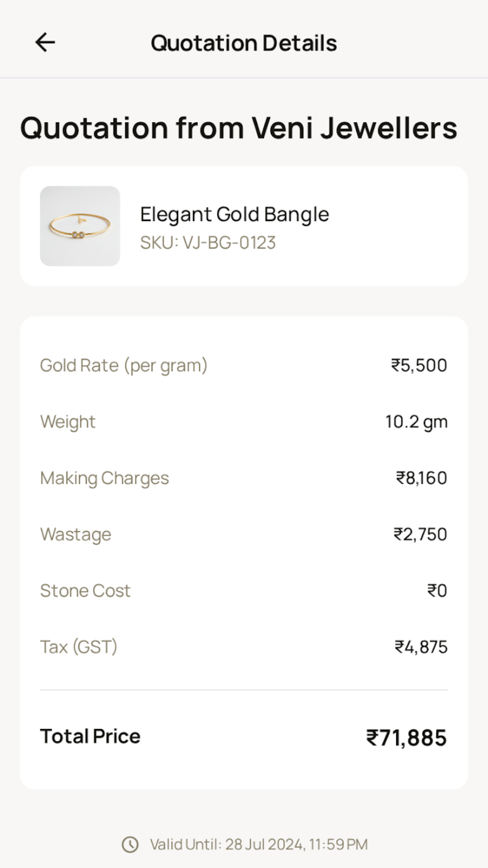Select the Gold Rate (per gram) label
This screenshot has width=488, height=868.
pos(124,365)
